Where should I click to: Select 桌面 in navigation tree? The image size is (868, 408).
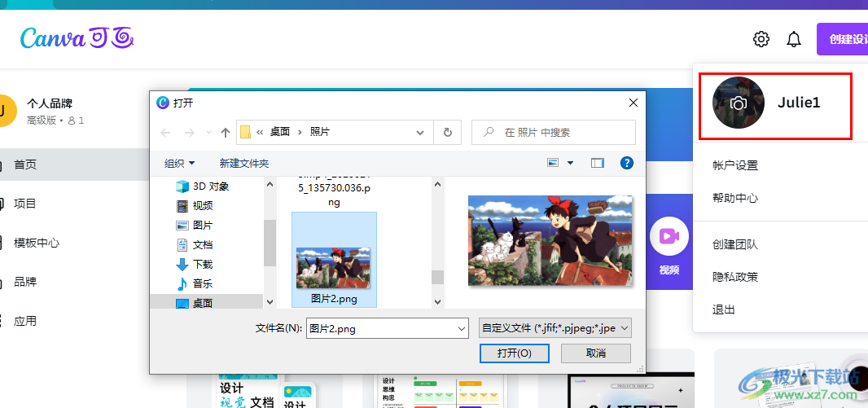(x=203, y=303)
